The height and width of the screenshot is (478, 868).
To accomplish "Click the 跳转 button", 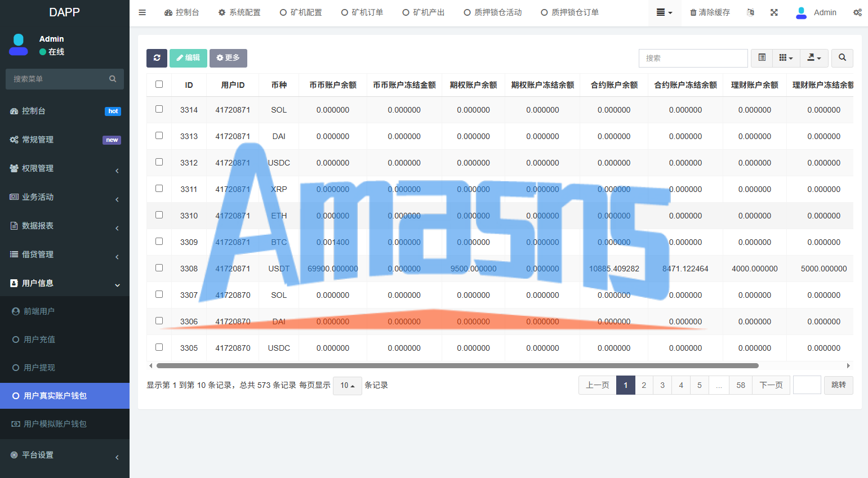I will point(839,385).
